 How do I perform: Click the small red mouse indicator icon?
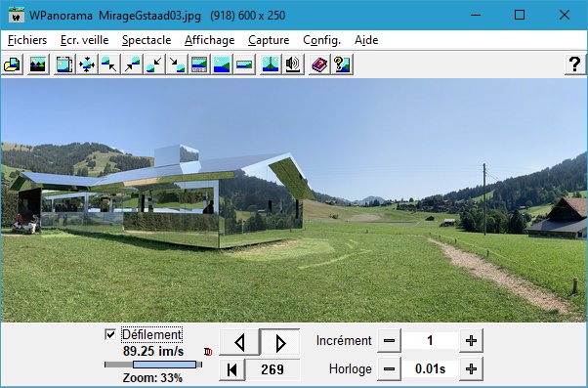(x=208, y=352)
